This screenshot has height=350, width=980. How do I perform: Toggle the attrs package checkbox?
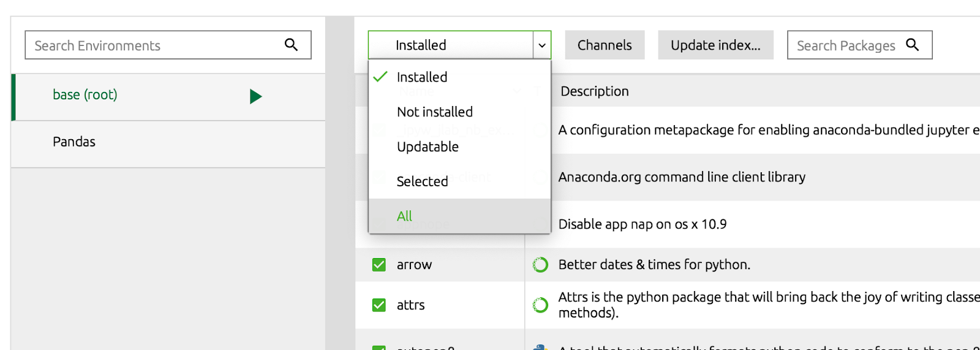coord(379,305)
